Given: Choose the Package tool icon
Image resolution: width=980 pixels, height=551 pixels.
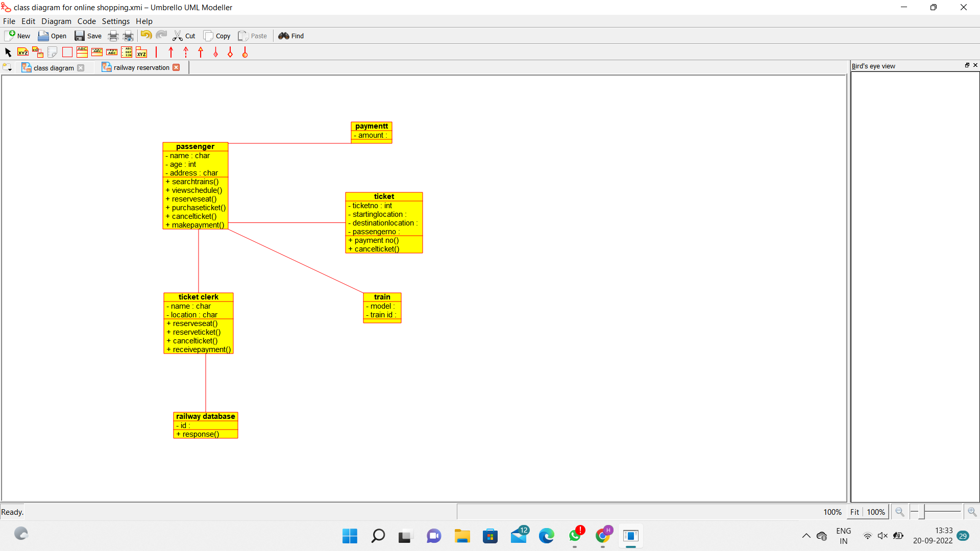Looking at the screenshot, I should tap(141, 52).
